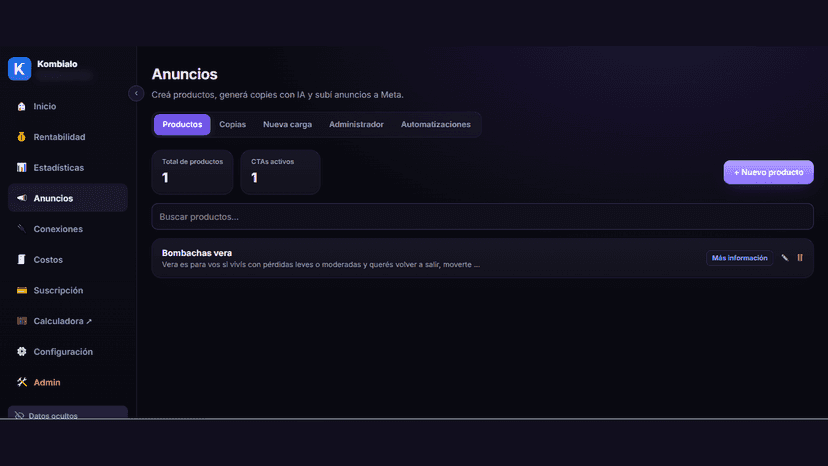828x466 pixels.
Task: Open the external Calculadora link
Action: [x=62, y=321]
